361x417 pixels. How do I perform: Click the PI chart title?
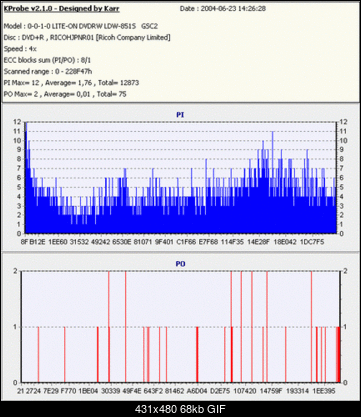tap(180, 115)
